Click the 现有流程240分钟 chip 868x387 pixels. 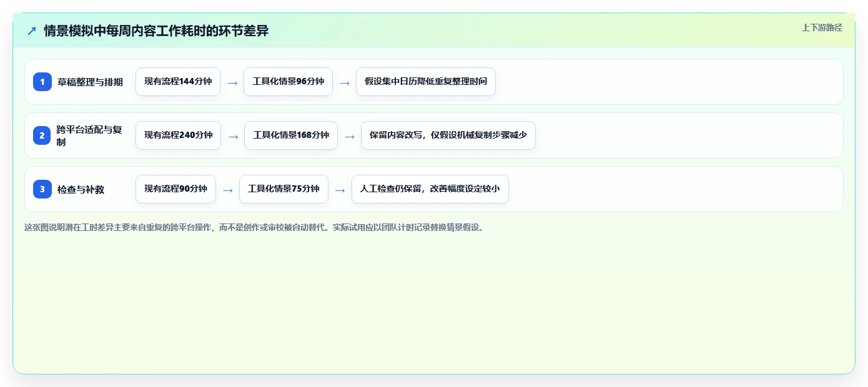point(178,135)
